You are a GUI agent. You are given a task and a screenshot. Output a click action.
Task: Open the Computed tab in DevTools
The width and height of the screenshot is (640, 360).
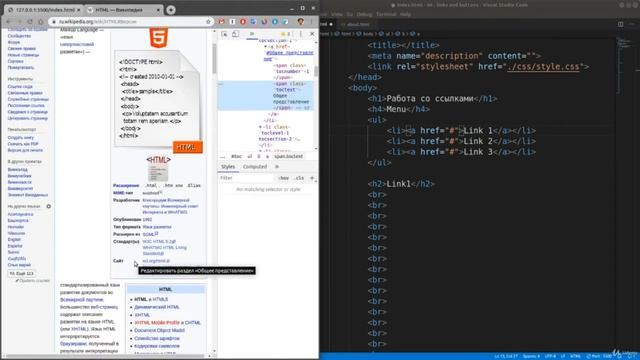tap(255, 167)
